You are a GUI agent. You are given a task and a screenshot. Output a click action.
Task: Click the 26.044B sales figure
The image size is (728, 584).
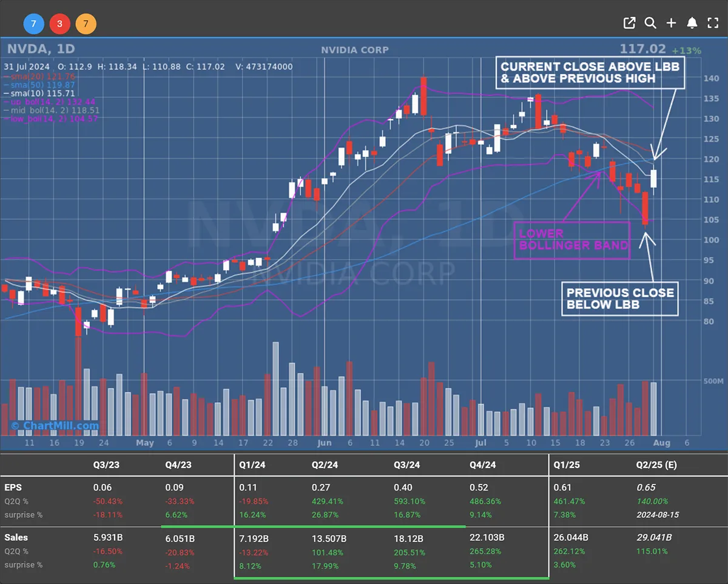pyautogui.click(x=571, y=538)
